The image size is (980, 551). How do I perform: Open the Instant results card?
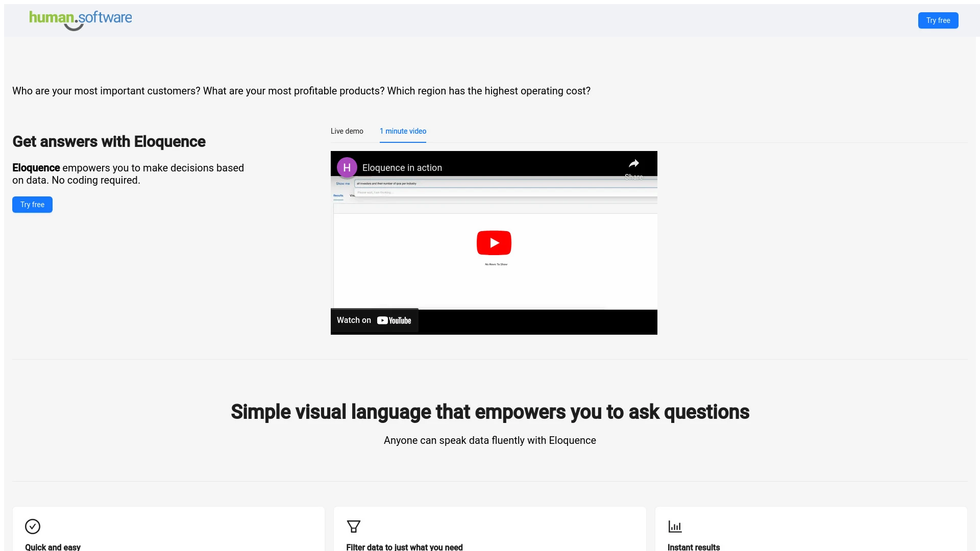[812, 531]
